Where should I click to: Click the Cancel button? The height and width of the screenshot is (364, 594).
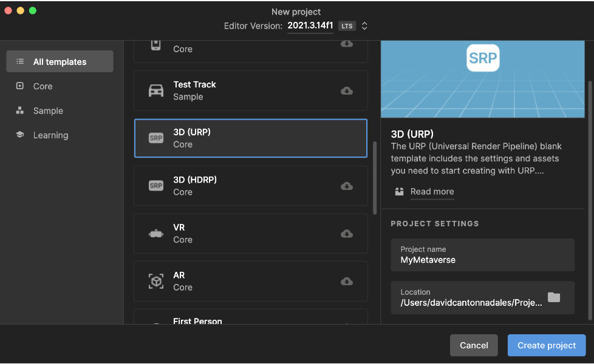(x=474, y=345)
